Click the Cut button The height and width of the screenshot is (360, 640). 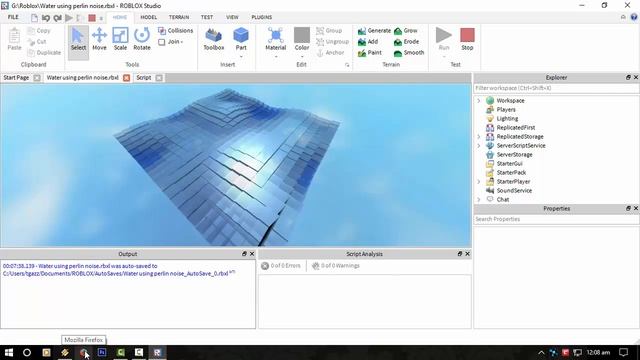tap(37, 42)
